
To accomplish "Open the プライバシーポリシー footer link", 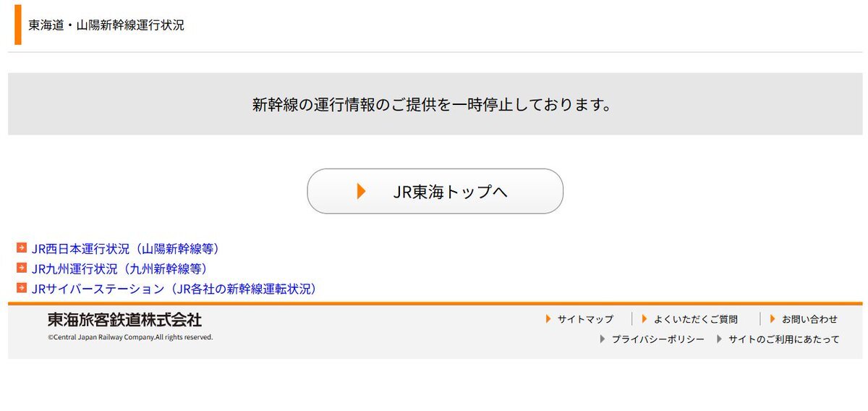I will 658,339.
